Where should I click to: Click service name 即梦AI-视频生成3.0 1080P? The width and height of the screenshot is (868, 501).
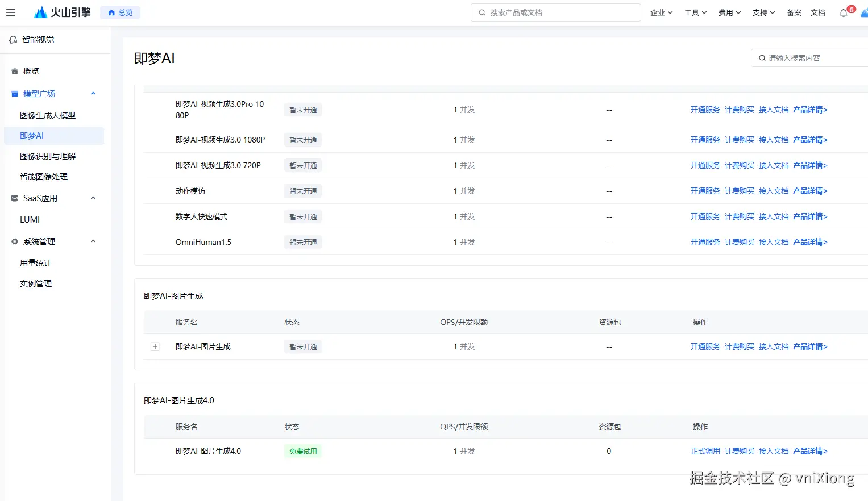(x=220, y=140)
